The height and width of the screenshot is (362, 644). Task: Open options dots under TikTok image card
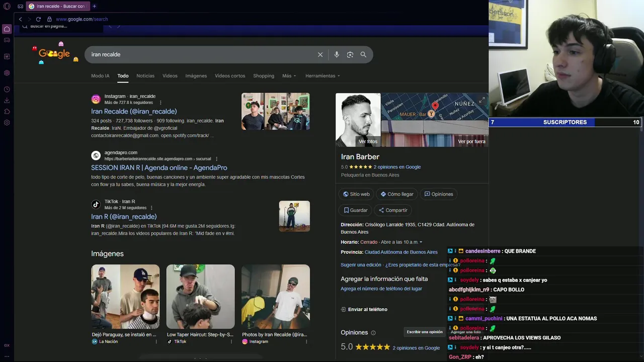tap(231, 341)
